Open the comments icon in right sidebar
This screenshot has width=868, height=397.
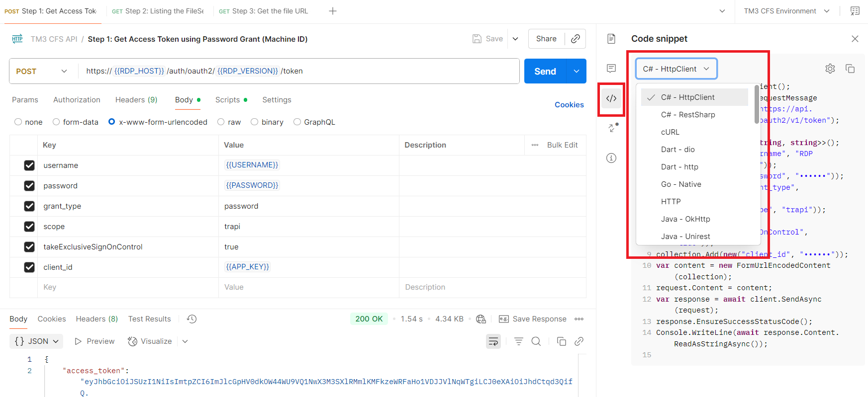pos(611,69)
